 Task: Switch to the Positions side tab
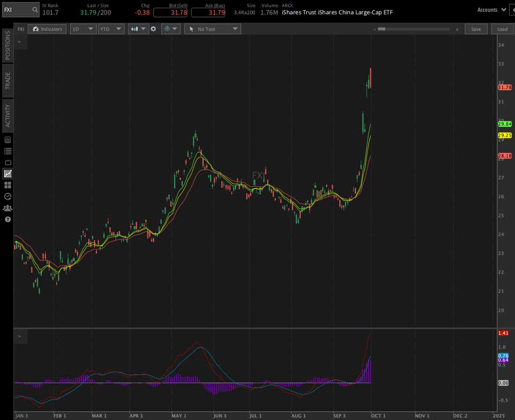[x=8, y=45]
